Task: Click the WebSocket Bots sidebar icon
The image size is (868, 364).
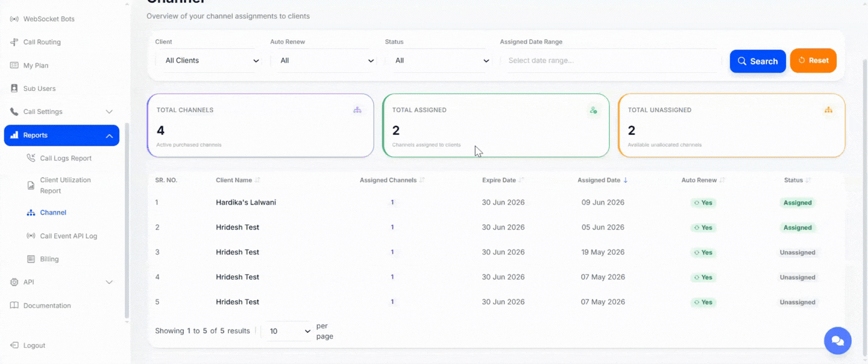Action: [x=14, y=19]
